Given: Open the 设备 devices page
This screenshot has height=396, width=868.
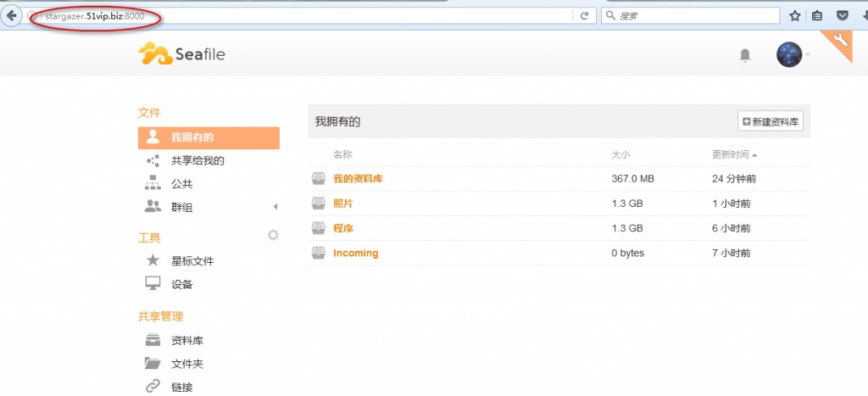Looking at the screenshot, I should click(x=181, y=284).
